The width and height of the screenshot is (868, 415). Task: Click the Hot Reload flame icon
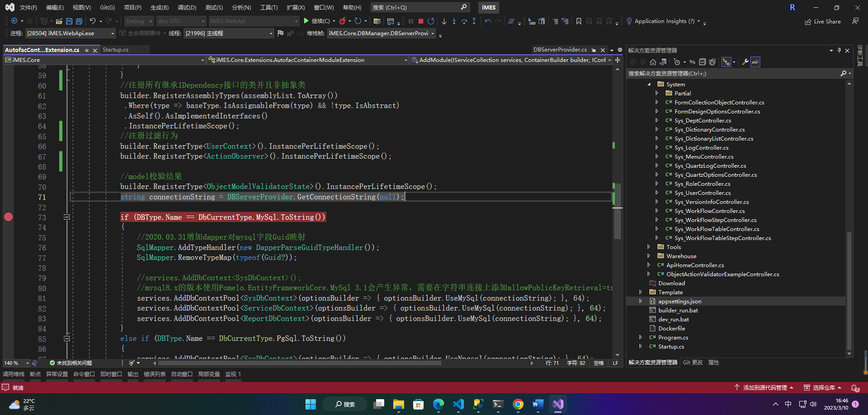click(343, 21)
